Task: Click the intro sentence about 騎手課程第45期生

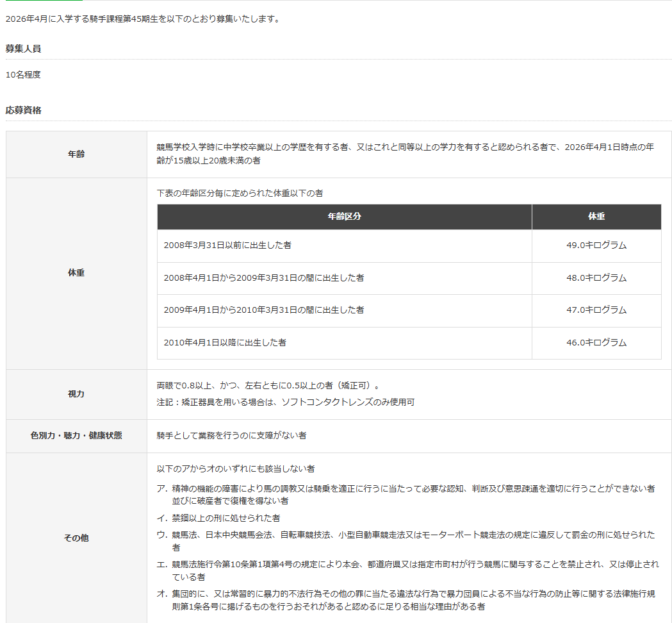Action: click(x=143, y=19)
